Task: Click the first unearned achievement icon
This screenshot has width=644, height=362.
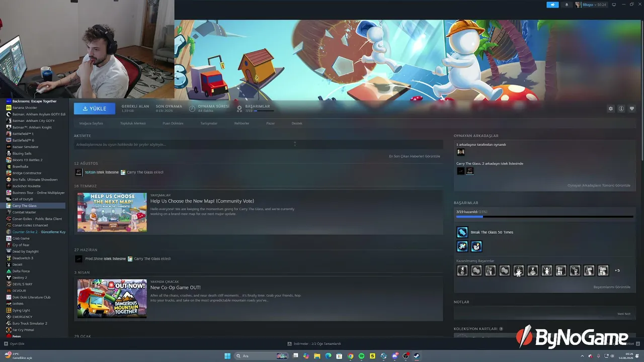Action: tap(462, 270)
